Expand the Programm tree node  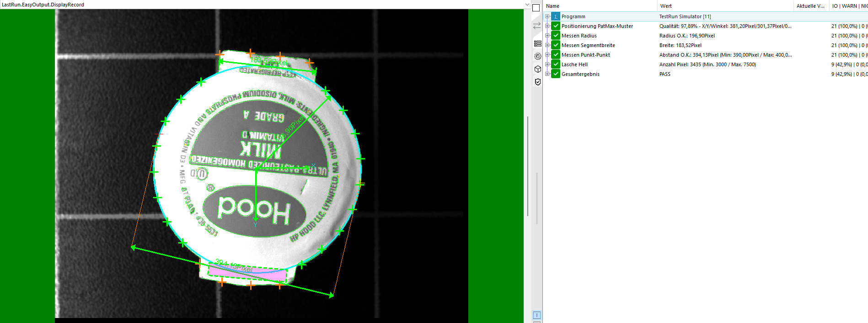(547, 16)
